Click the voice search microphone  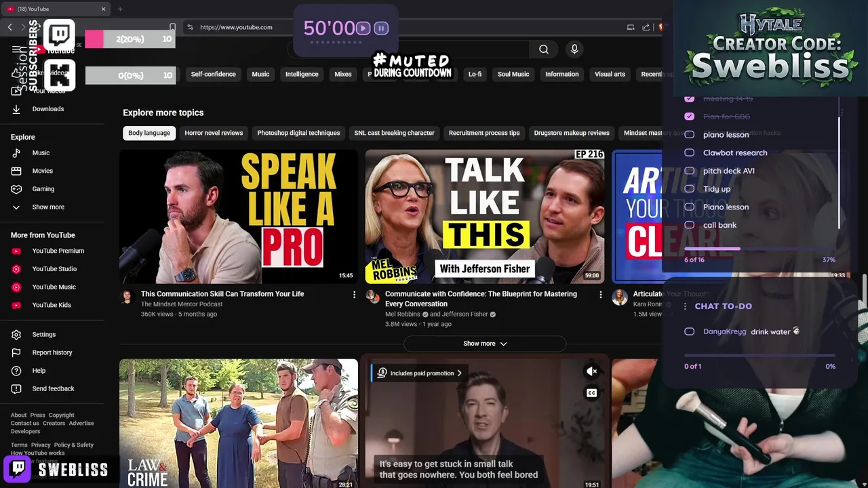pos(574,49)
